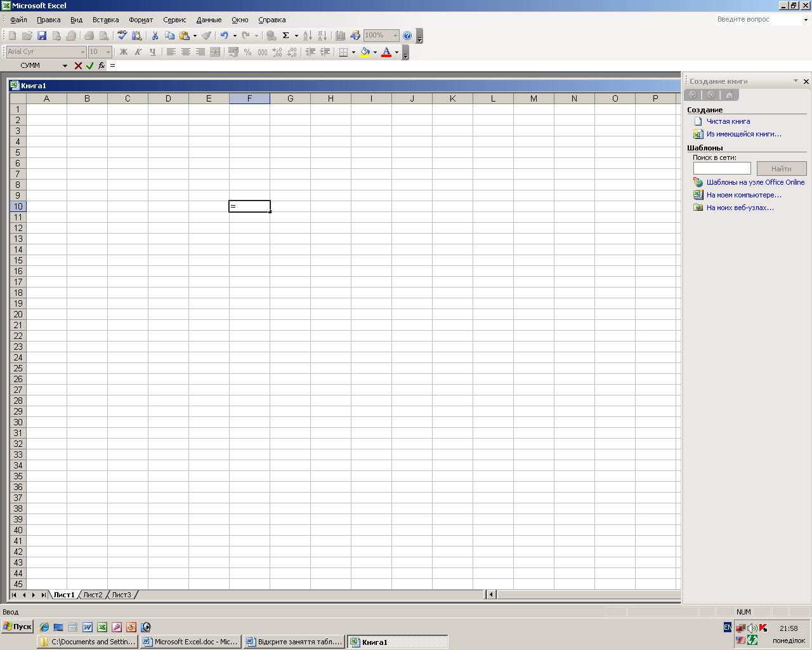Screen dimensions: 812x650
Task: Click На моем компьютере… link
Action: (x=744, y=195)
